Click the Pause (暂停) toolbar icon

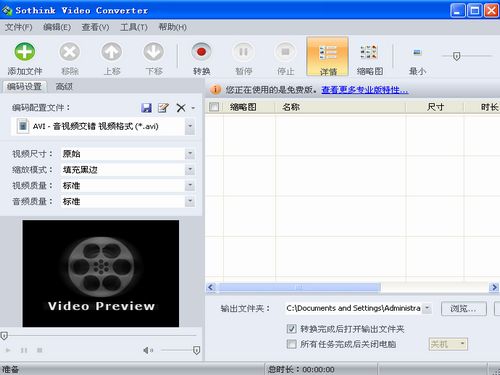click(243, 52)
